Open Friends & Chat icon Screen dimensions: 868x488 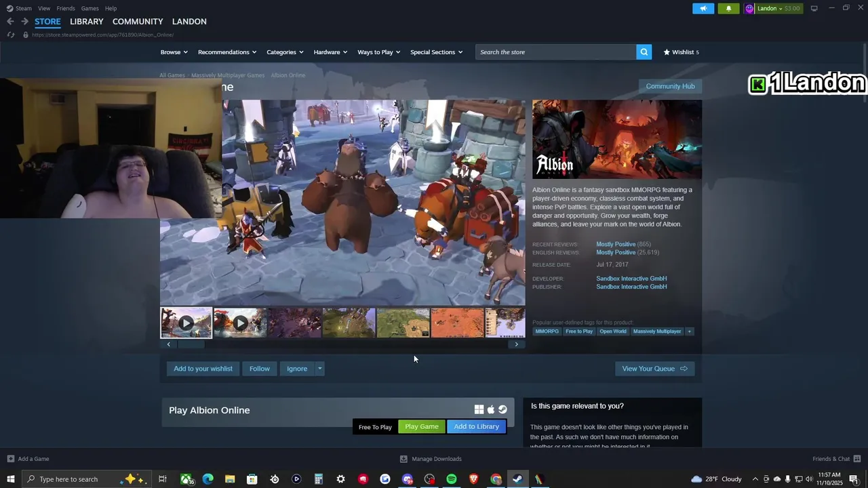coord(857,459)
